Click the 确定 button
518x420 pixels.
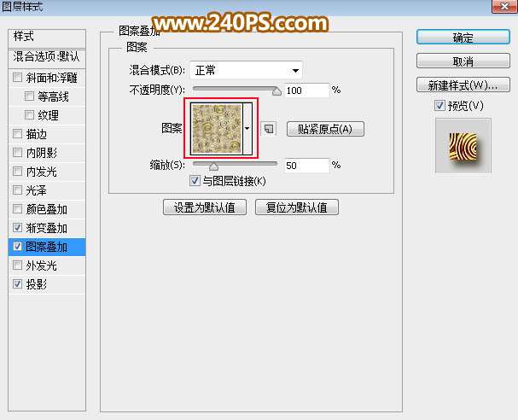tap(463, 37)
